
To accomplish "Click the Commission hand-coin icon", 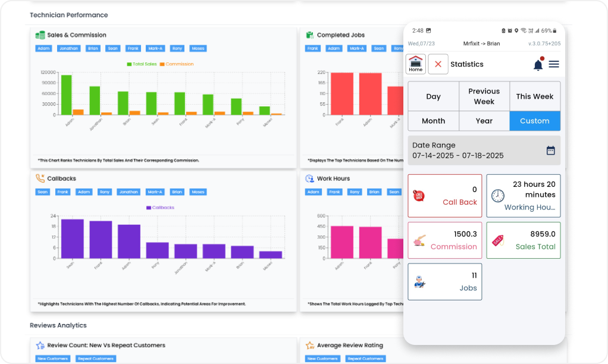I will click(419, 240).
